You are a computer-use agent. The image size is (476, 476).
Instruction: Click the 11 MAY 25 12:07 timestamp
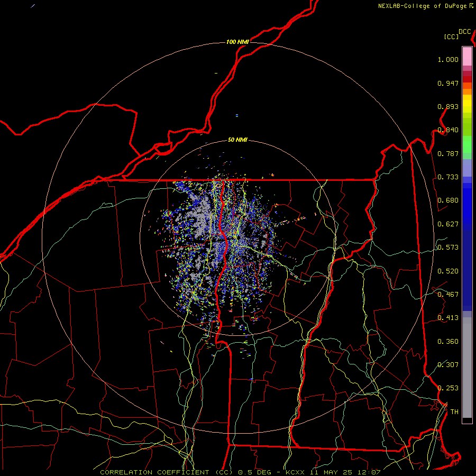pos(346,472)
